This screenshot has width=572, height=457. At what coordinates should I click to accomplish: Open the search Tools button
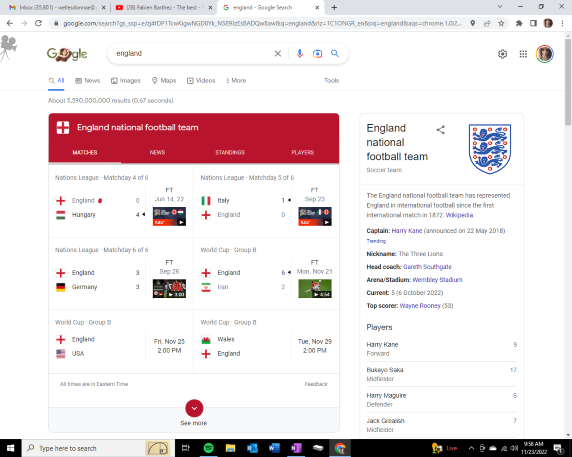(332, 81)
